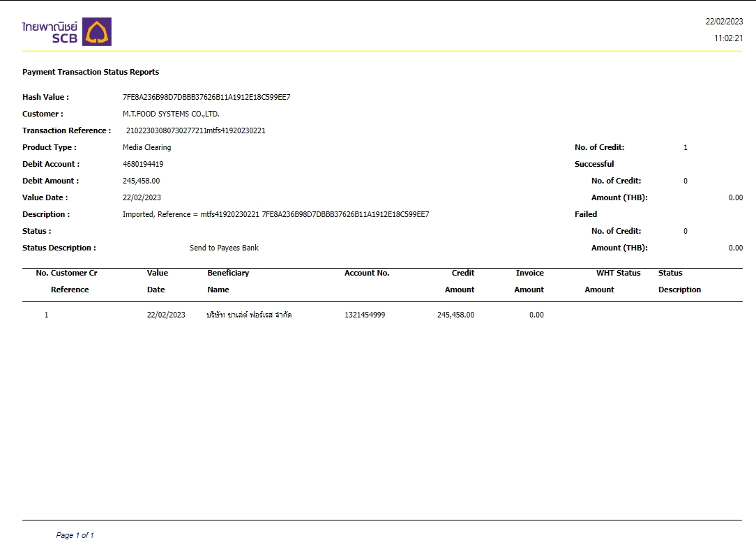Viewport: 756px width, 547px height.
Task: Click customer name M.T.FOOD SYSTEMS CO.,LTD.
Action: [171, 114]
